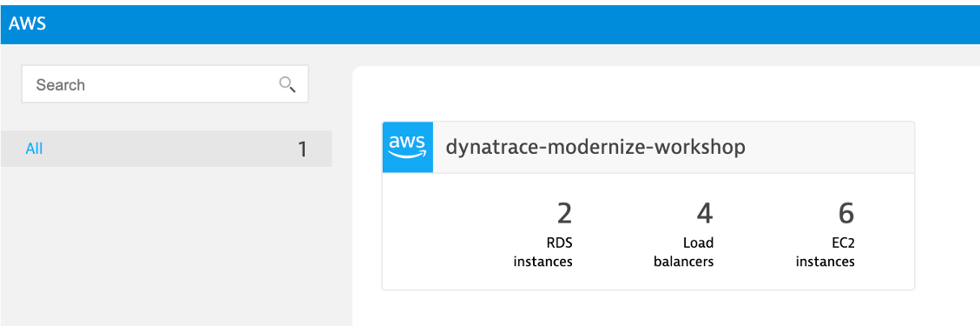This screenshot has height=326, width=980.
Task: Click the highlighted All row background
Action: (167, 149)
